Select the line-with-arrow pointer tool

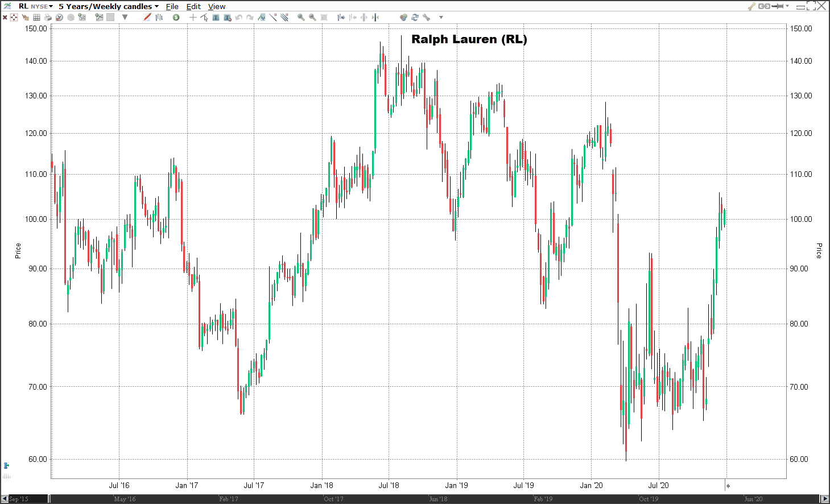click(x=204, y=18)
